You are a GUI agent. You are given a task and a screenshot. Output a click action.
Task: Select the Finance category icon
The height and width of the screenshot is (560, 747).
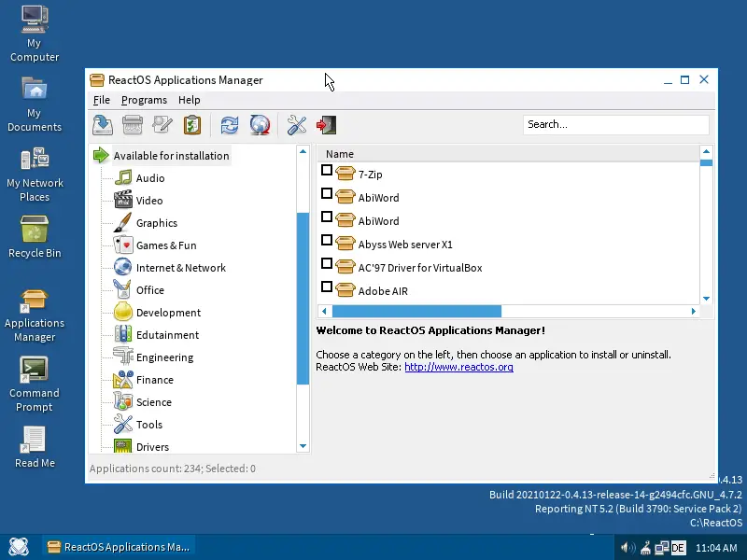point(123,380)
